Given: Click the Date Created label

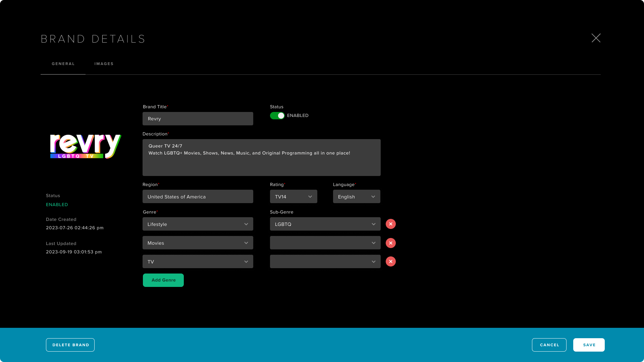Looking at the screenshot, I should [x=61, y=220].
